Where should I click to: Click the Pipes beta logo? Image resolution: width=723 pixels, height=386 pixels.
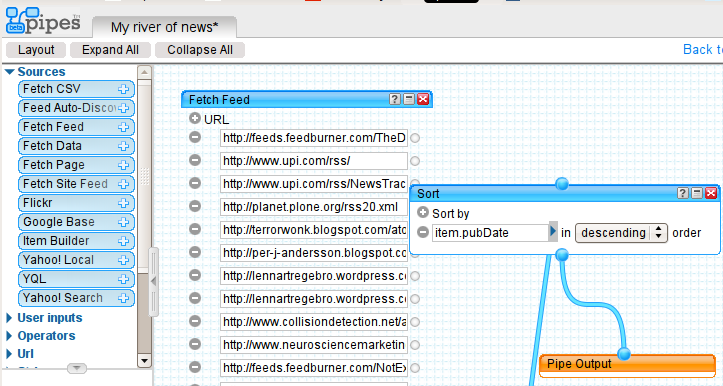pos(43,21)
